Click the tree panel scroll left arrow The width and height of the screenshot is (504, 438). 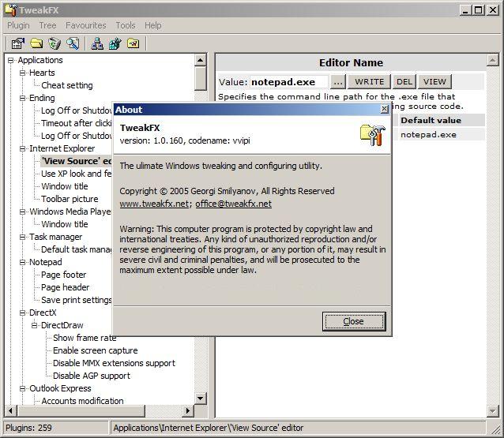pos(10,410)
